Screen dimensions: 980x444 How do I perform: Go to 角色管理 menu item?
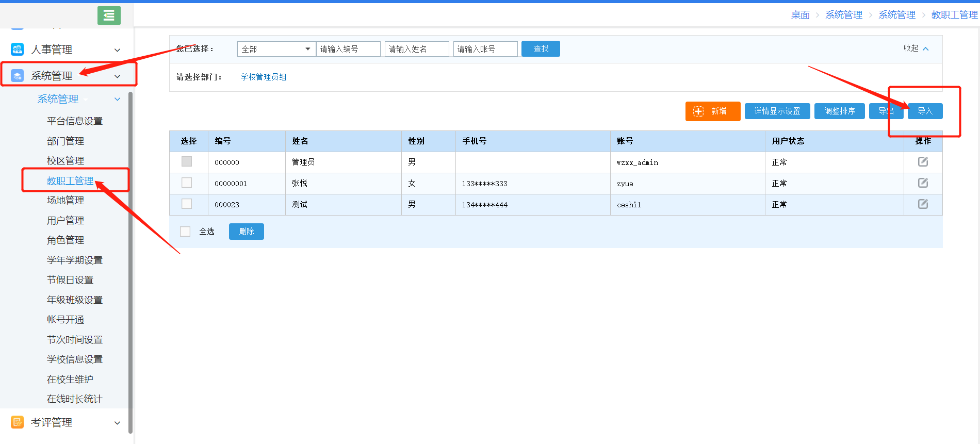(66, 240)
